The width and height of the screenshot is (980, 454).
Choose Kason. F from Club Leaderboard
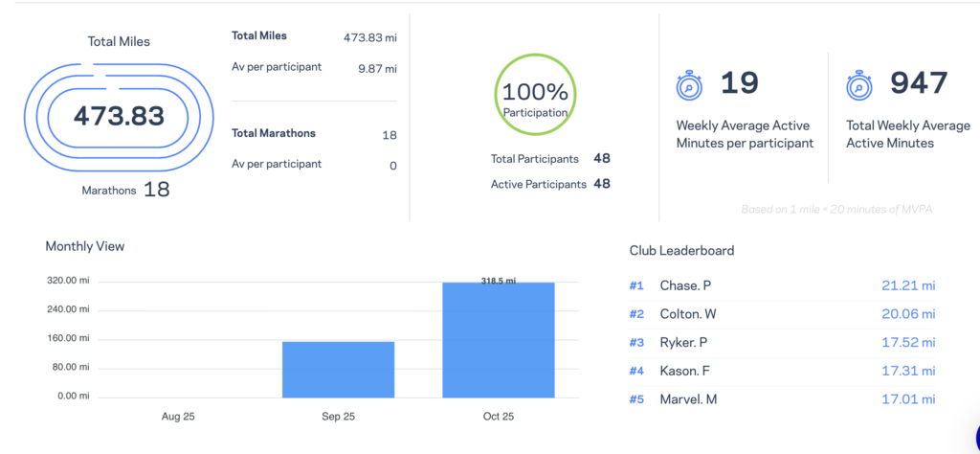click(684, 371)
